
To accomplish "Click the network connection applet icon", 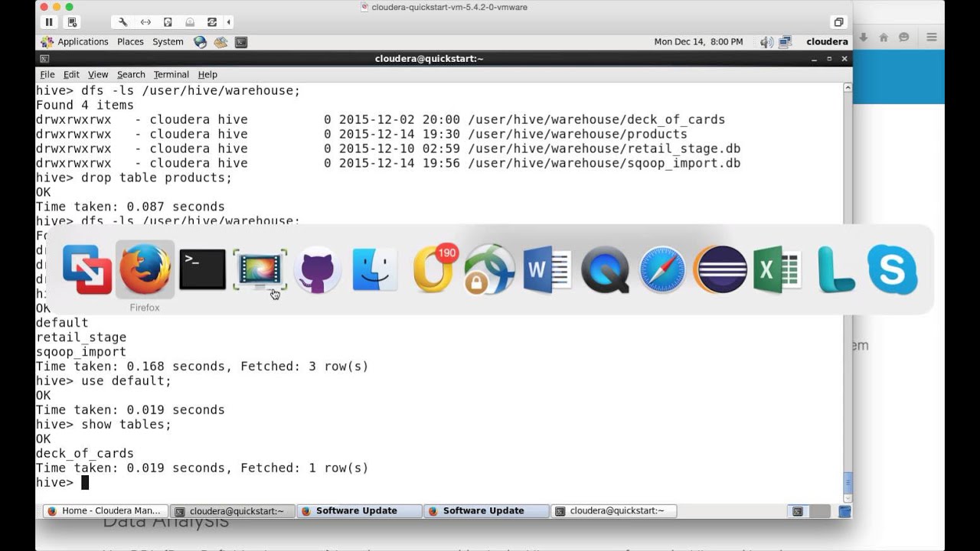I will [786, 42].
